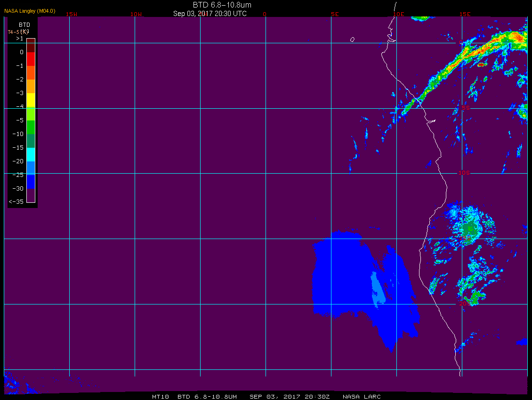Click the small island outline near the equator
This screenshot has width=532, height=400.
coord(352,40)
